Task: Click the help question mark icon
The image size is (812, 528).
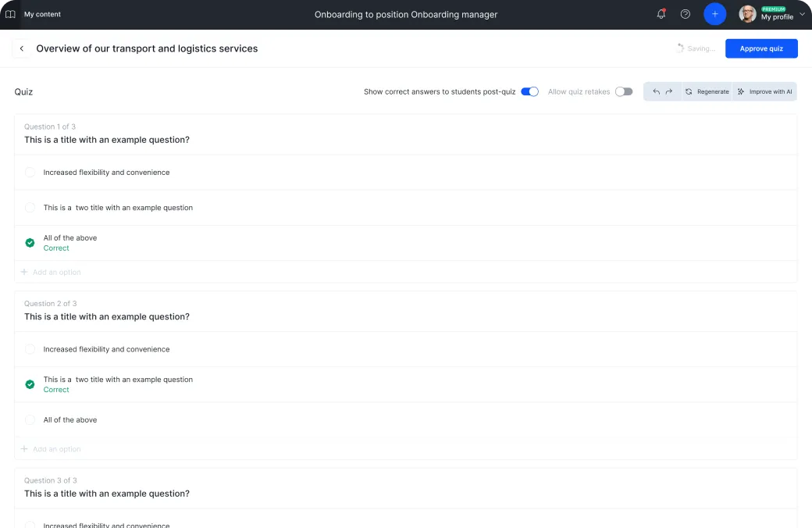Action: 686,14
